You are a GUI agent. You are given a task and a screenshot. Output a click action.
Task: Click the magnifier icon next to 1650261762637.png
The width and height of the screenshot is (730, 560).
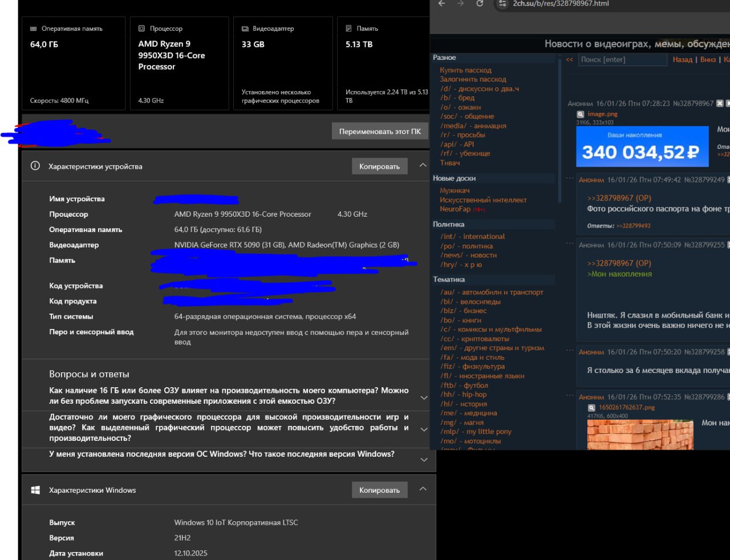[x=591, y=408]
